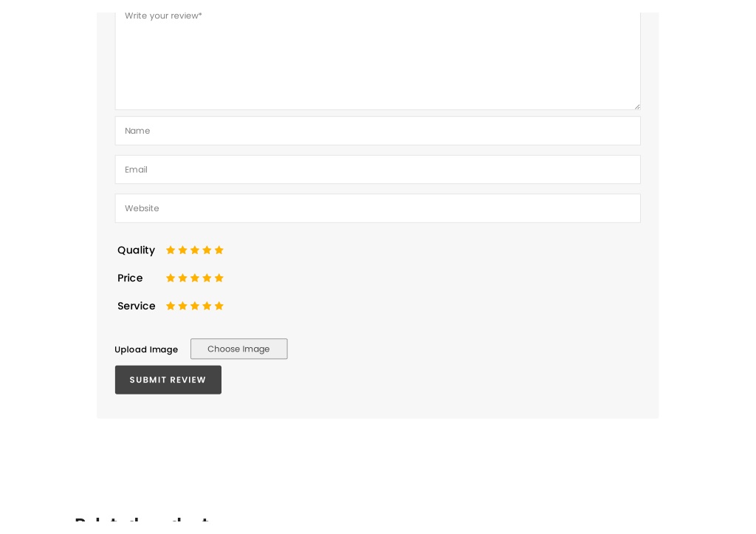
Task: Click the review textarea resize handle
Action: point(637,106)
